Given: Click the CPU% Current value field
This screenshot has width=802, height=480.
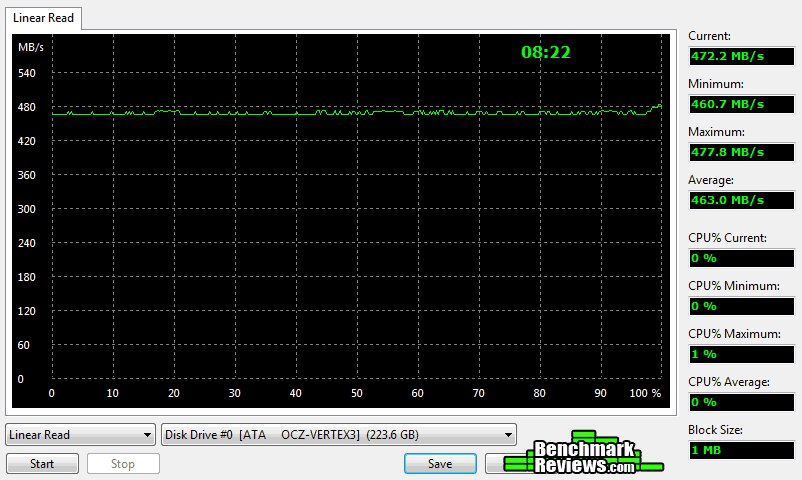Looking at the screenshot, I should pyautogui.click(x=742, y=258).
